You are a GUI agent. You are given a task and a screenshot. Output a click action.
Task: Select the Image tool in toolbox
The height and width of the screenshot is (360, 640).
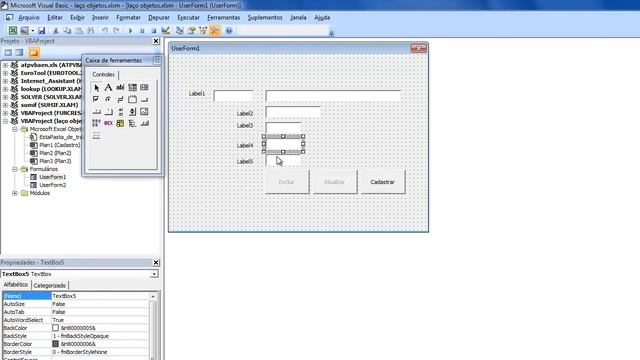point(144,111)
